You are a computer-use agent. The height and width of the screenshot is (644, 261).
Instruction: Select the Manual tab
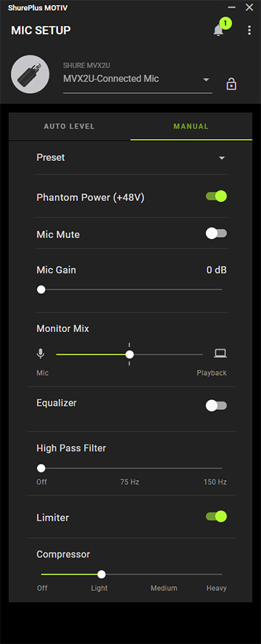[191, 127]
